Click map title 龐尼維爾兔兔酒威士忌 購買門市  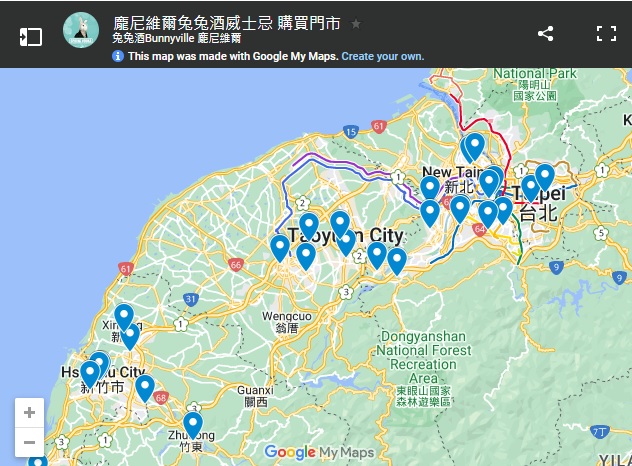point(227,23)
